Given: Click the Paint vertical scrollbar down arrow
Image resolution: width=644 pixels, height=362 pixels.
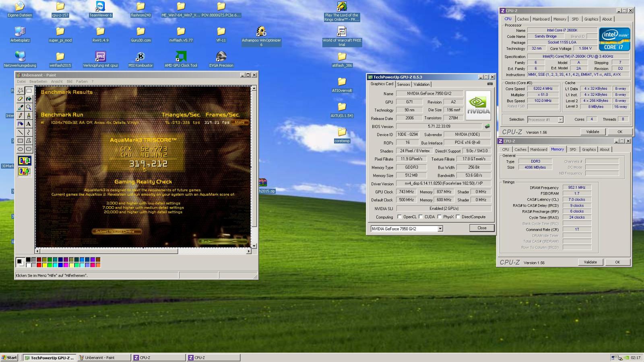Looking at the screenshot, I should coord(254,245).
